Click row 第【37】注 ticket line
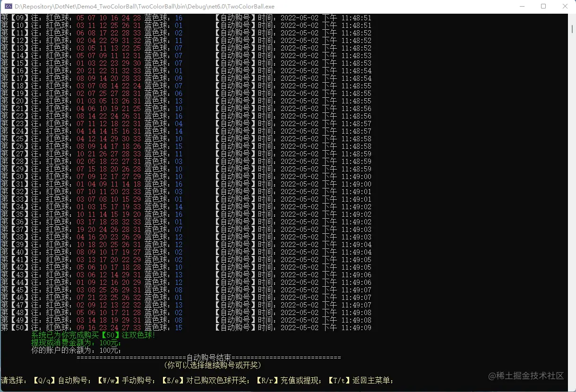Image resolution: width=576 pixels, height=392 pixels. (x=186, y=230)
